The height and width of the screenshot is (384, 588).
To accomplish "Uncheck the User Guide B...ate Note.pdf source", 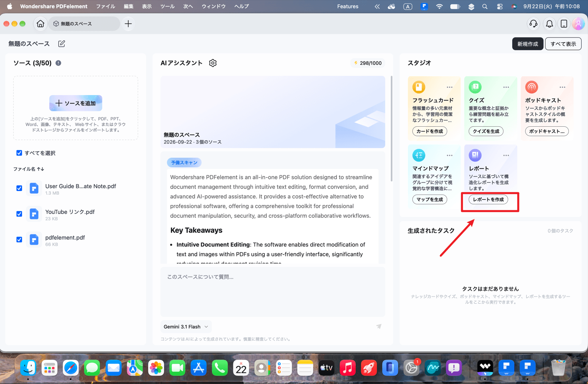I will 19,188.
